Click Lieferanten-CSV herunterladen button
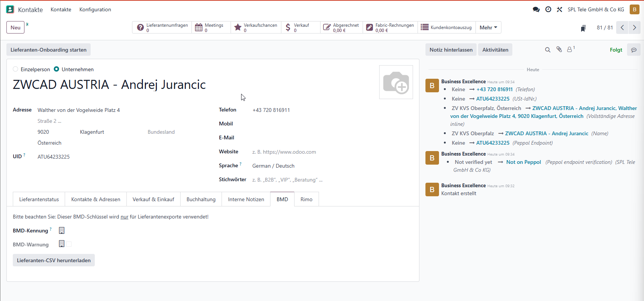The height and width of the screenshot is (301, 644). (54, 260)
